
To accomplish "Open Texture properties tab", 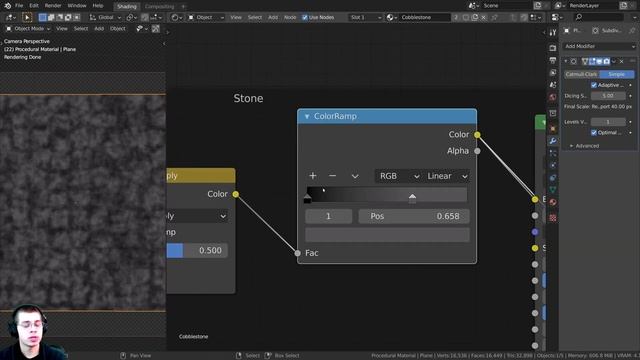I will (x=553, y=218).
